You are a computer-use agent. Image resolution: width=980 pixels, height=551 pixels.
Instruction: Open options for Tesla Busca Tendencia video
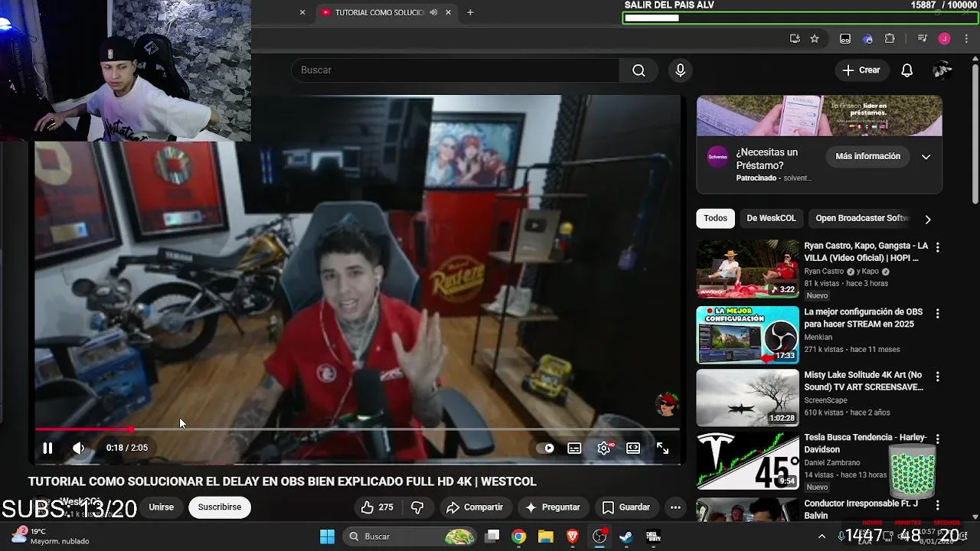coord(937,439)
